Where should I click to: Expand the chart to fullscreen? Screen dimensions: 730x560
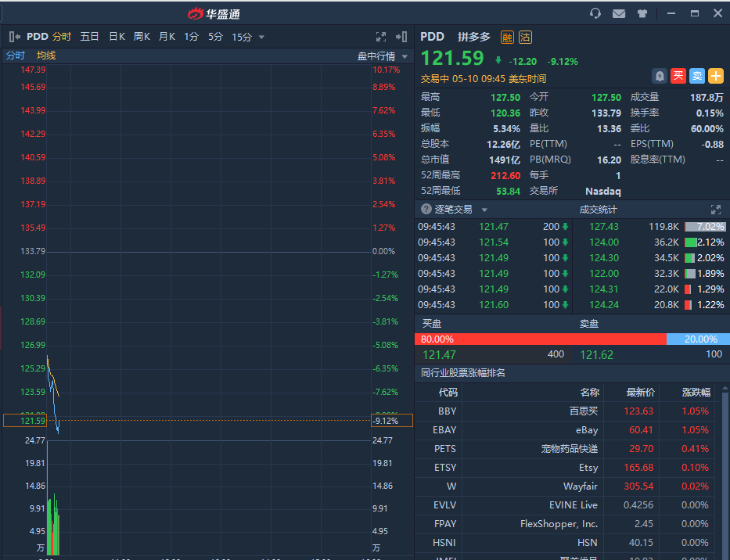pyautogui.click(x=381, y=37)
